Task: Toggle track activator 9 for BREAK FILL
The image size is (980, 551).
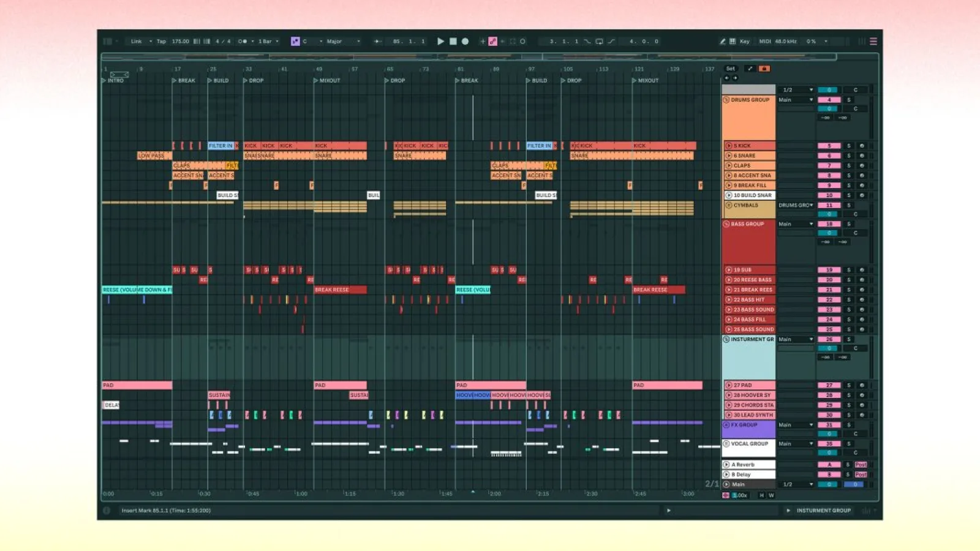Action: tap(829, 186)
